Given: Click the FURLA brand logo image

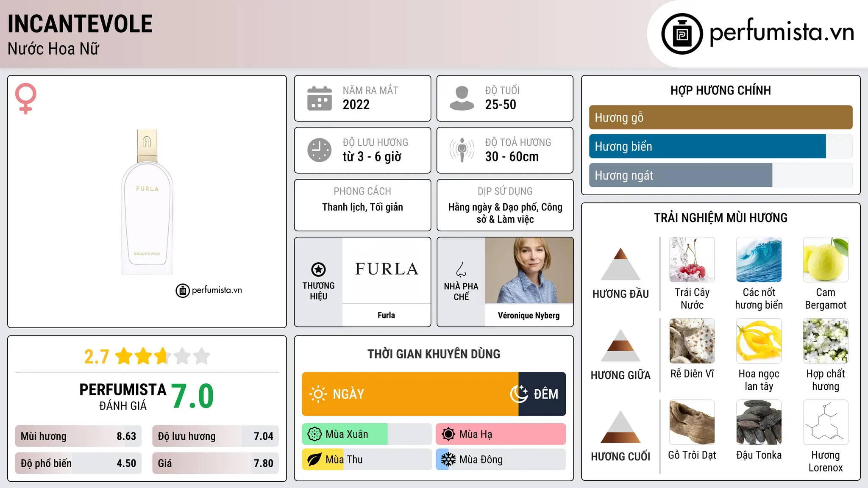Looking at the screenshot, I should pyautogui.click(x=387, y=270).
